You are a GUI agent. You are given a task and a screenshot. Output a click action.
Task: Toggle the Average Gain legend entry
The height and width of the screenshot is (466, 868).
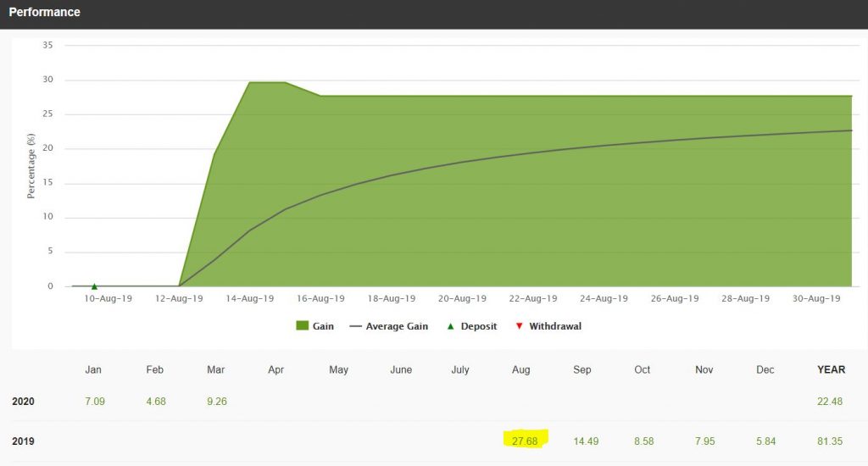(388, 326)
